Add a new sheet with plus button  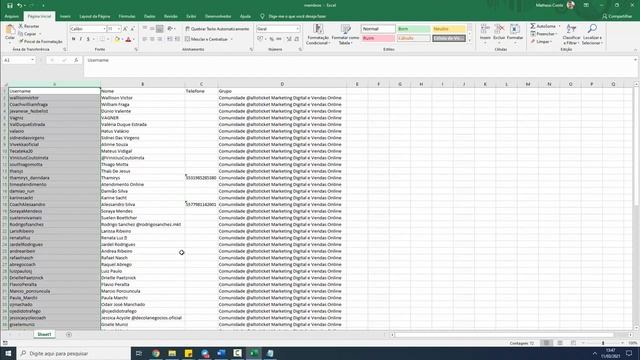tap(69, 334)
